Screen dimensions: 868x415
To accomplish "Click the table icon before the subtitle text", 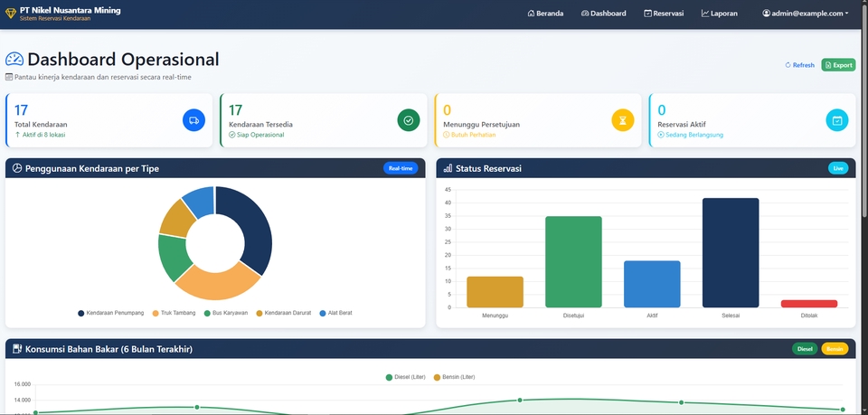I will (x=9, y=77).
